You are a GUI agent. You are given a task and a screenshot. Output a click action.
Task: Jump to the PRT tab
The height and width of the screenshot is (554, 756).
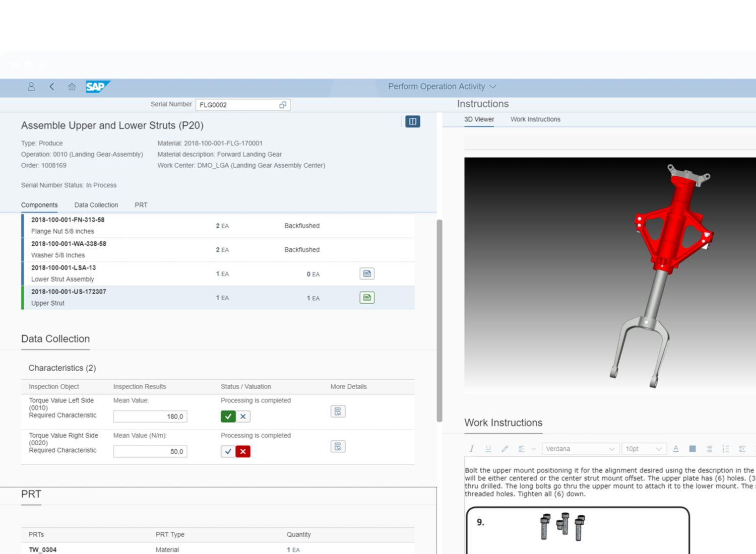[x=141, y=205]
